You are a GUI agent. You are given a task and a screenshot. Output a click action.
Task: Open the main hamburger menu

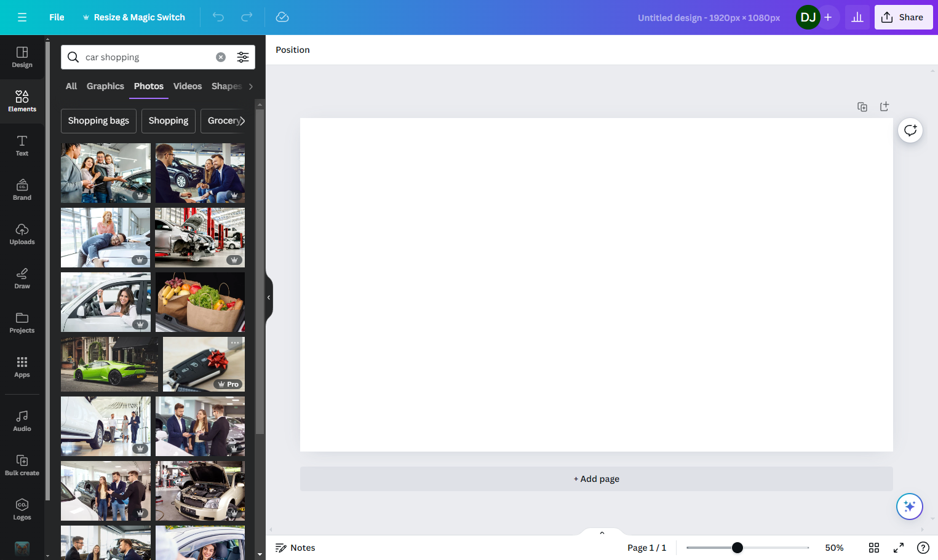22,17
